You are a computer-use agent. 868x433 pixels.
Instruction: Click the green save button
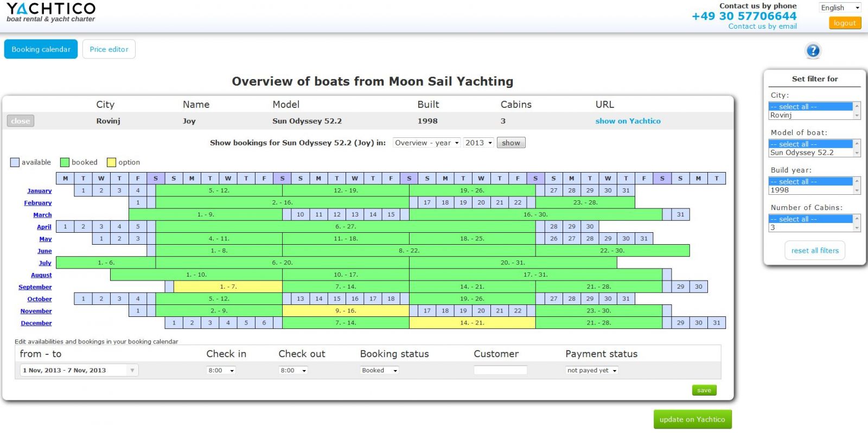(x=704, y=390)
